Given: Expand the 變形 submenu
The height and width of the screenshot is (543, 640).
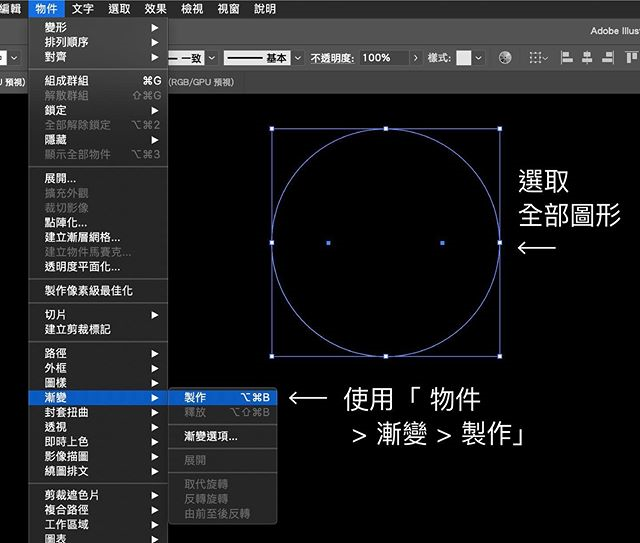Looking at the screenshot, I should click(98, 27).
